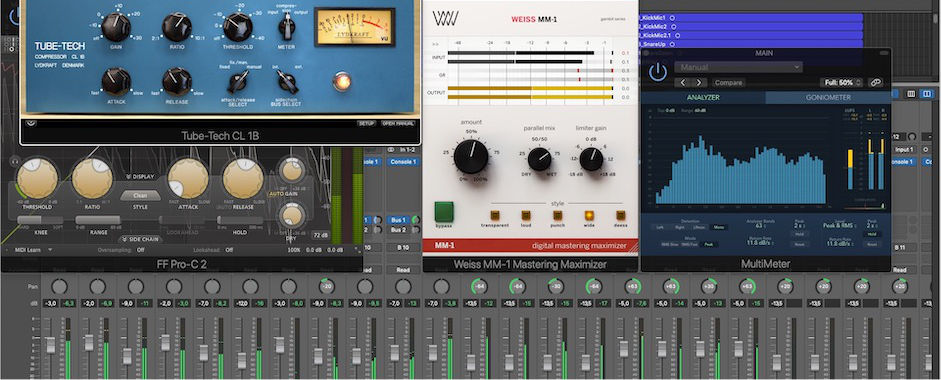The width and height of the screenshot is (941, 380).
Task: Click the Bus 1 send slot in mixer
Action: coord(397,220)
